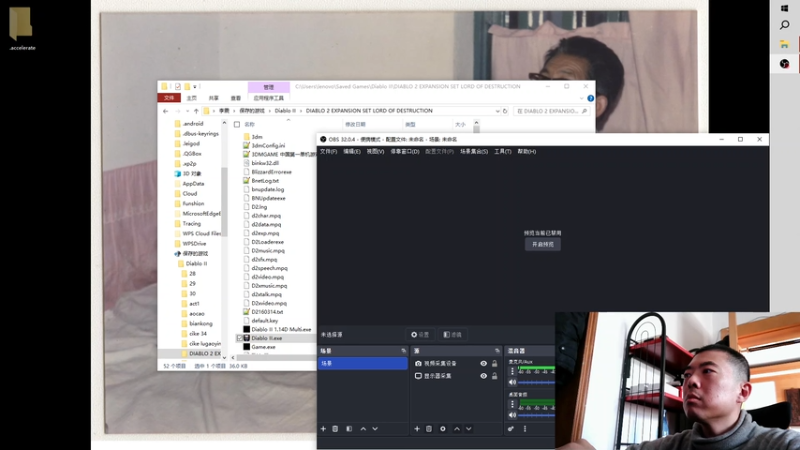Image resolution: width=800 pixels, height=450 pixels.
Task: Mute the desktop audio channel
Action: pos(512,415)
